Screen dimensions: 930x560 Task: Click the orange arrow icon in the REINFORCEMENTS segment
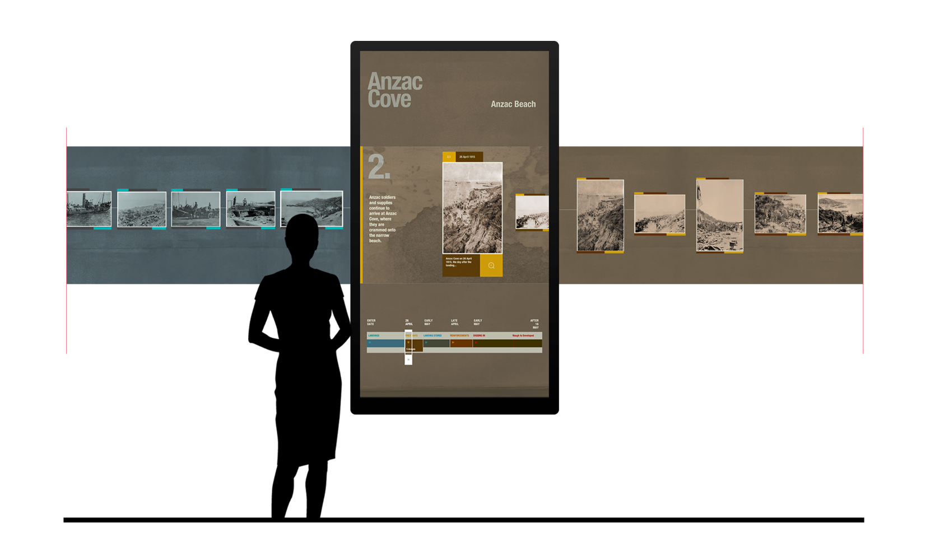tap(453, 342)
